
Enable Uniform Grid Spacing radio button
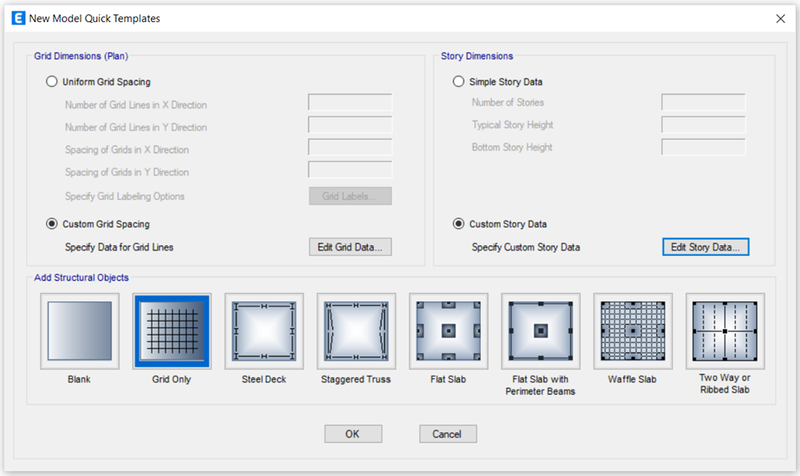tap(52, 82)
